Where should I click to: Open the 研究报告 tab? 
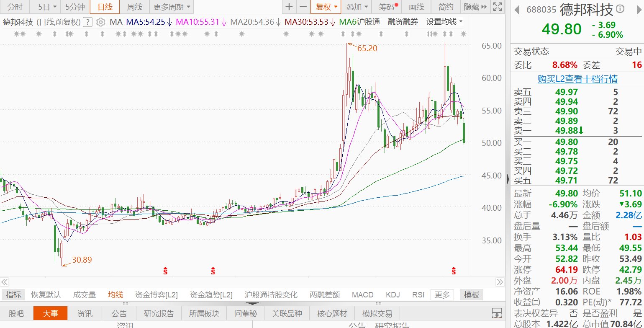coord(159,313)
